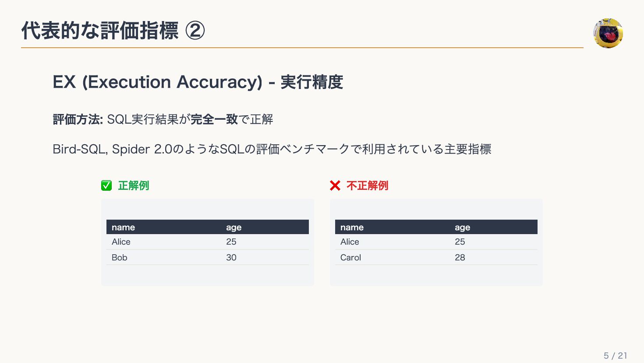
Task: Select the Alice row in the correct example
Action: pyautogui.click(x=208, y=242)
